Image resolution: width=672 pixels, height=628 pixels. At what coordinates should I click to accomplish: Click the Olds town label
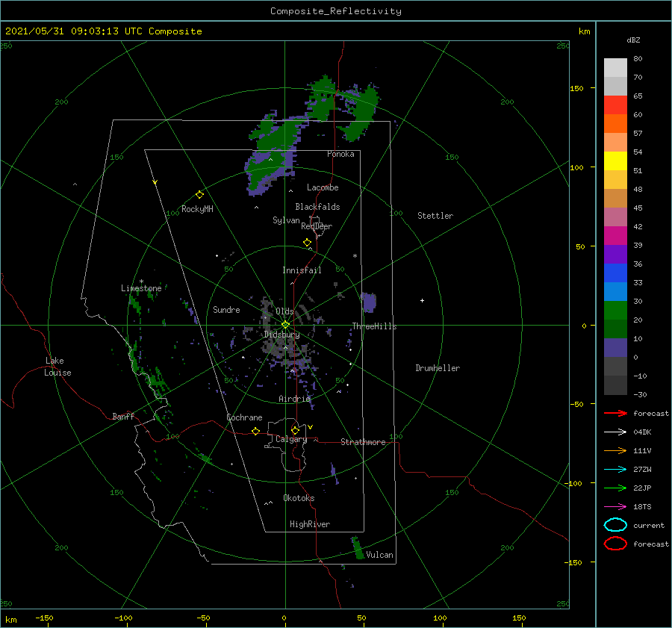284,311
